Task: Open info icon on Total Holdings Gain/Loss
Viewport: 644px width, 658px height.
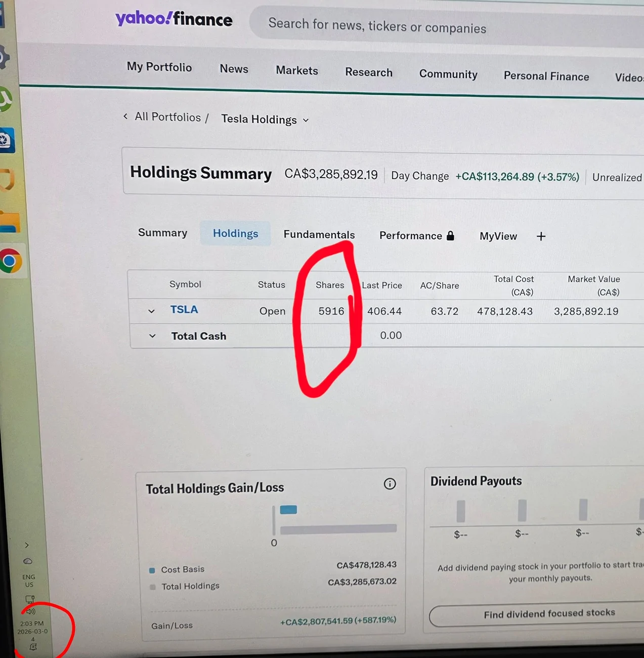Action: coord(390,484)
